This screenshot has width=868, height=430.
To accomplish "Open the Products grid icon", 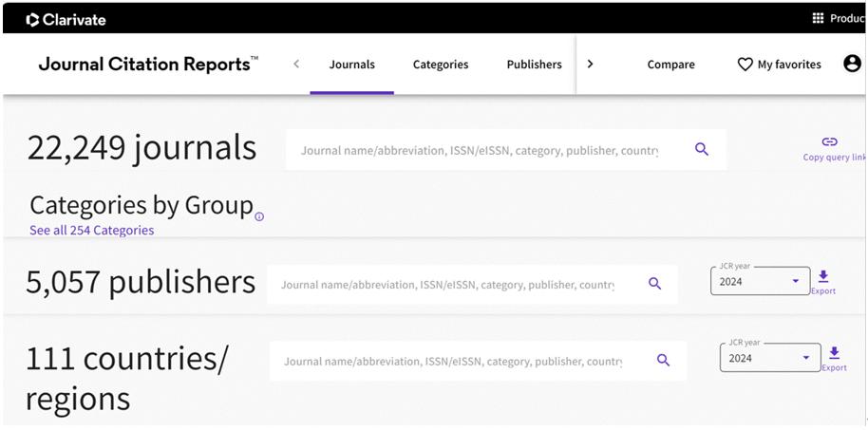I will (x=818, y=18).
